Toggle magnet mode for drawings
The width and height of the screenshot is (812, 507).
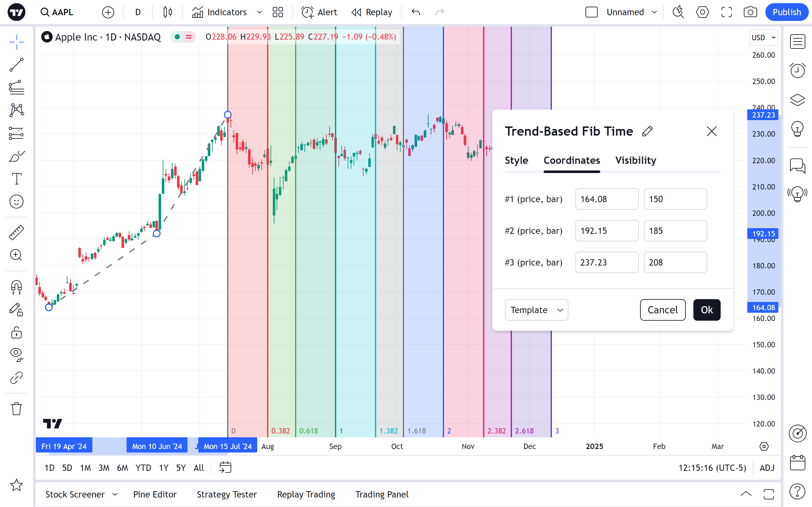(16, 287)
